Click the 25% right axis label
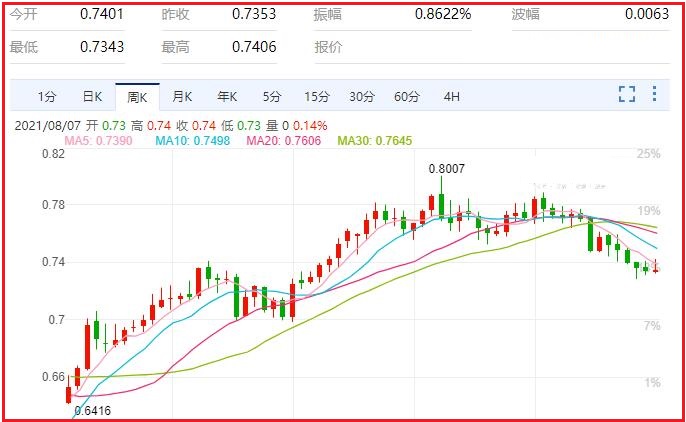 [x=648, y=154]
